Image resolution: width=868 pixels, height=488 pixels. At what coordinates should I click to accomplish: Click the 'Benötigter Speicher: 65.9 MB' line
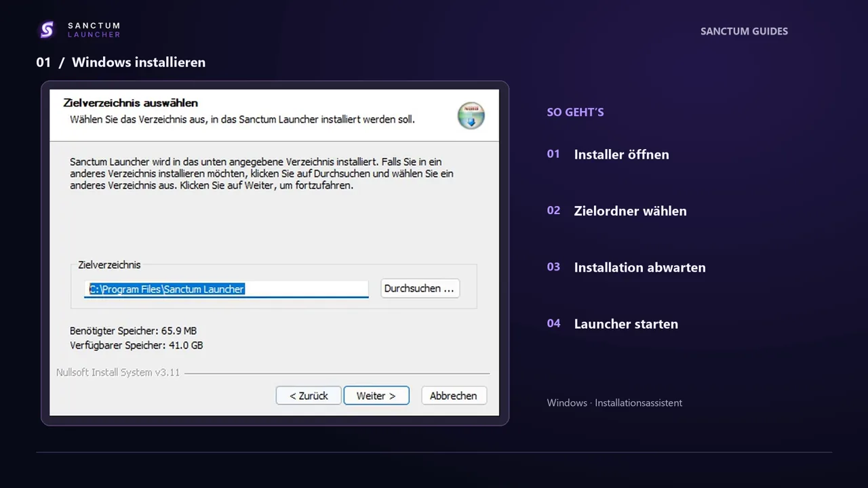coord(133,331)
